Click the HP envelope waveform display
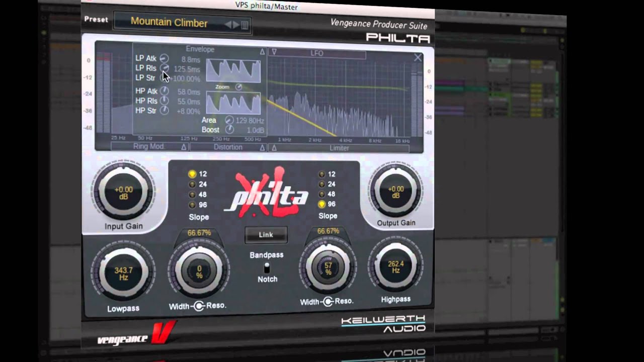The width and height of the screenshot is (644, 362). pos(233,103)
